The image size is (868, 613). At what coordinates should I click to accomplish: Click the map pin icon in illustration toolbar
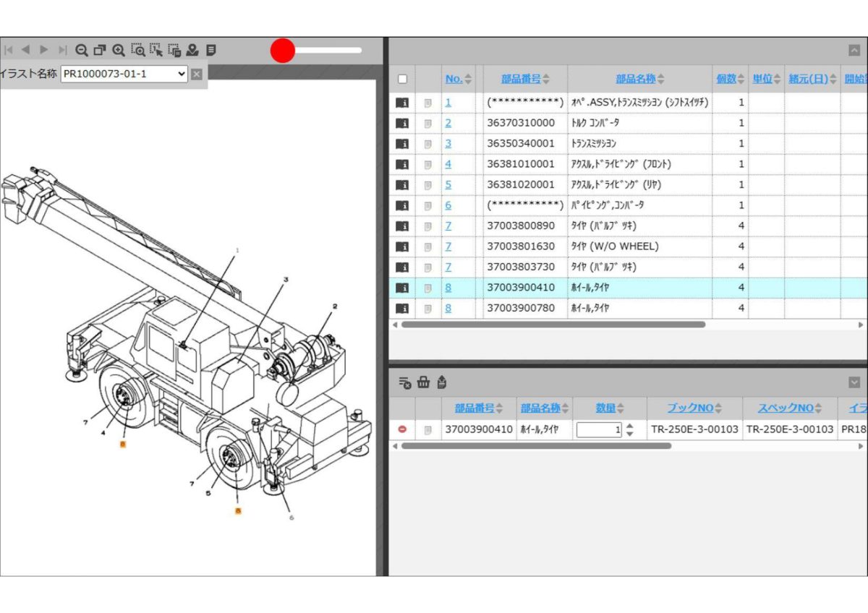tap(192, 51)
